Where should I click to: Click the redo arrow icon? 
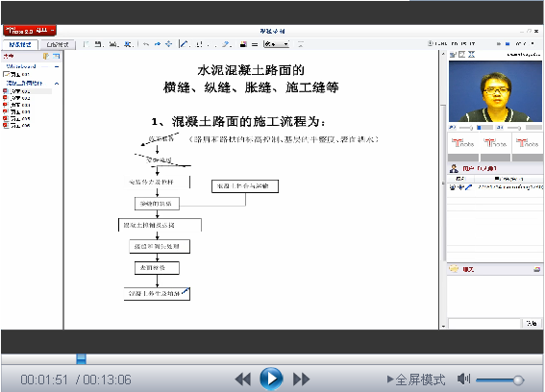click(x=158, y=44)
